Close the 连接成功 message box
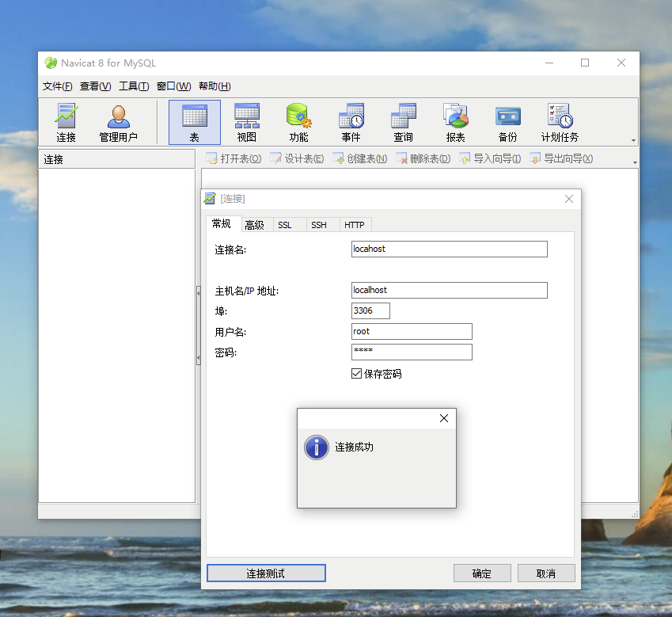Image resolution: width=672 pixels, height=617 pixels. point(444,418)
